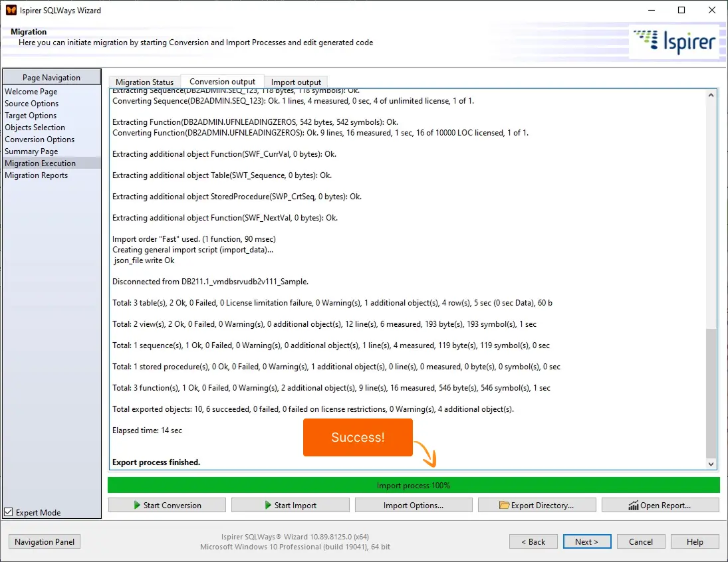
Task: Select Objects Selection in page navigation
Action: (35, 127)
